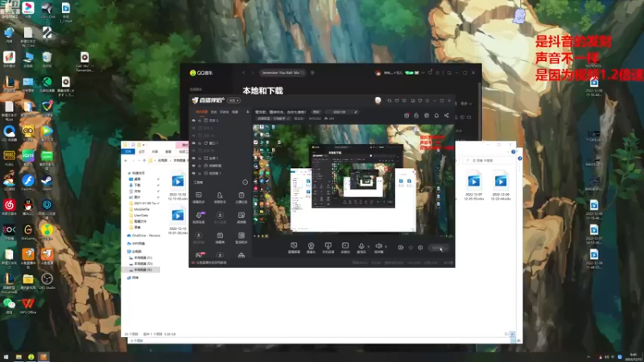The width and height of the screenshot is (644, 362).
Task: Toggle lock on 全屏 1 layer
Action: tap(200, 158)
